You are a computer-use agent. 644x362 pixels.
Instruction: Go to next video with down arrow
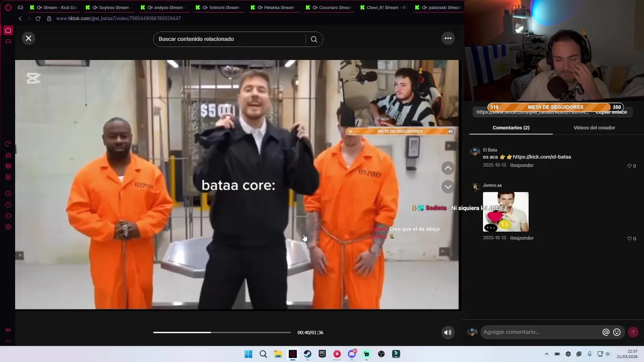click(x=448, y=187)
